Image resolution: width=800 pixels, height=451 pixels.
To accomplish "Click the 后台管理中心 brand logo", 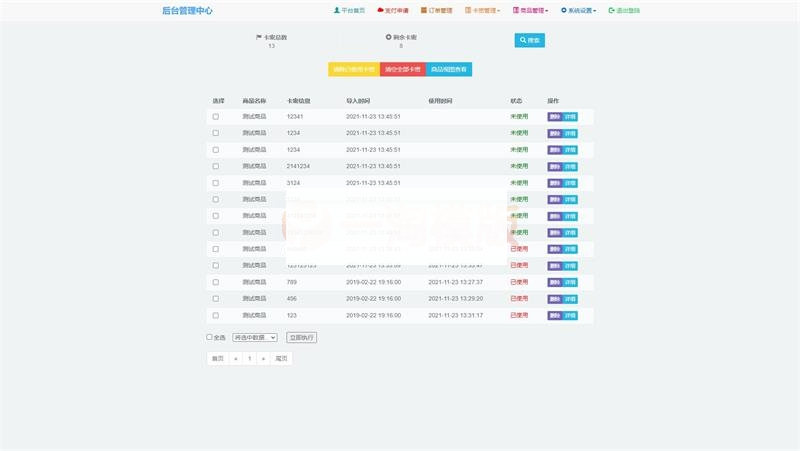I will point(187,10).
